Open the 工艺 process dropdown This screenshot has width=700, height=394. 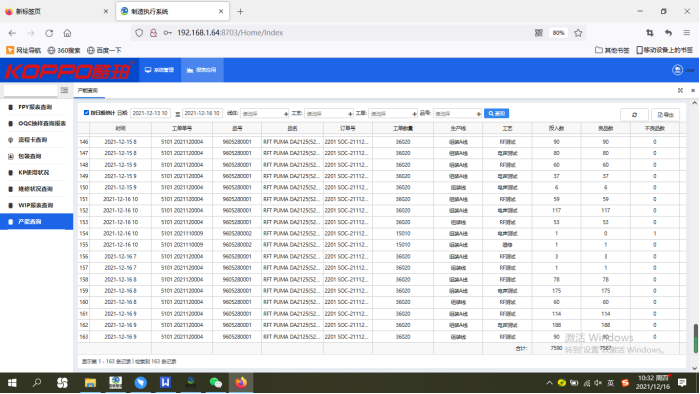click(x=329, y=114)
